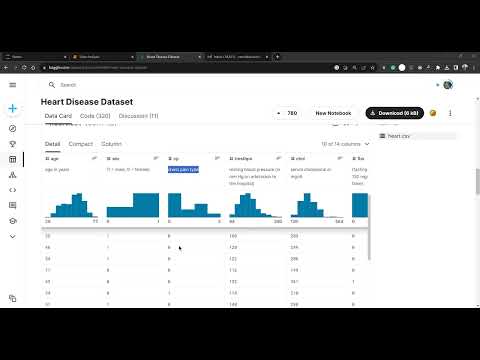
Task: Open Datasets table icon in sidebar
Action: pyautogui.click(x=13, y=159)
